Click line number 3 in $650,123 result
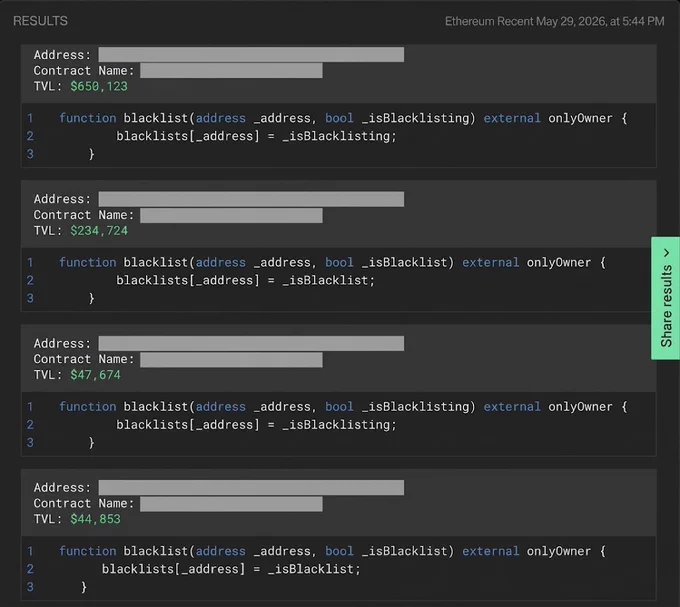The height and width of the screenshot is (607, 680). click(x=30, y=154)
